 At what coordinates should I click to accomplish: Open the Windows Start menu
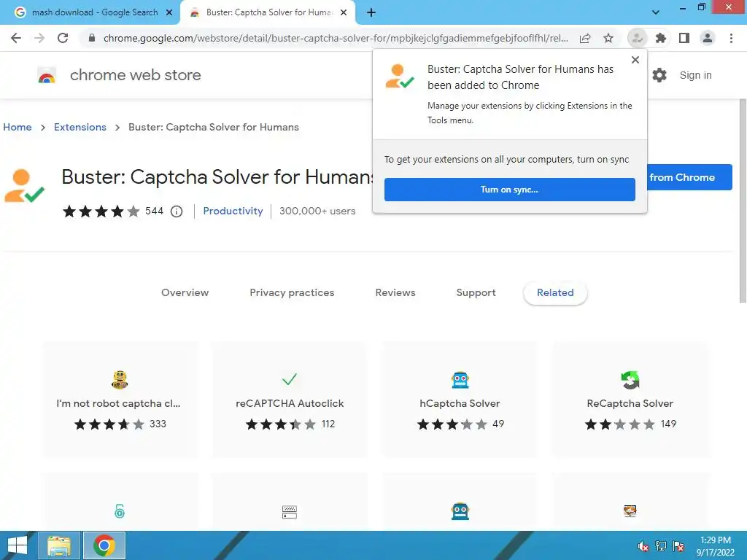tap(18, 545)
